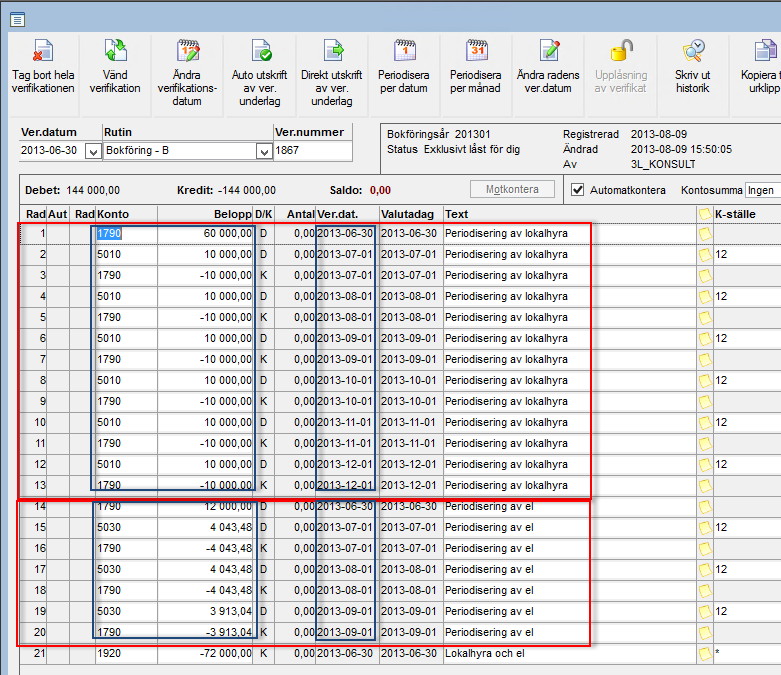Image resolution: width=781 pixels, height=675 pixels.
Task: Click row number 11 selector
Action: (x=34, y=443)
